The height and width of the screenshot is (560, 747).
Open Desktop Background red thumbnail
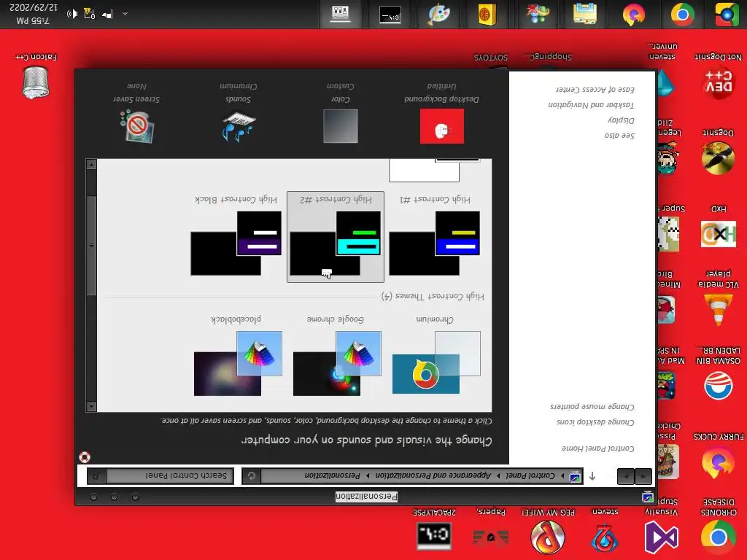[x=441, y=125]
